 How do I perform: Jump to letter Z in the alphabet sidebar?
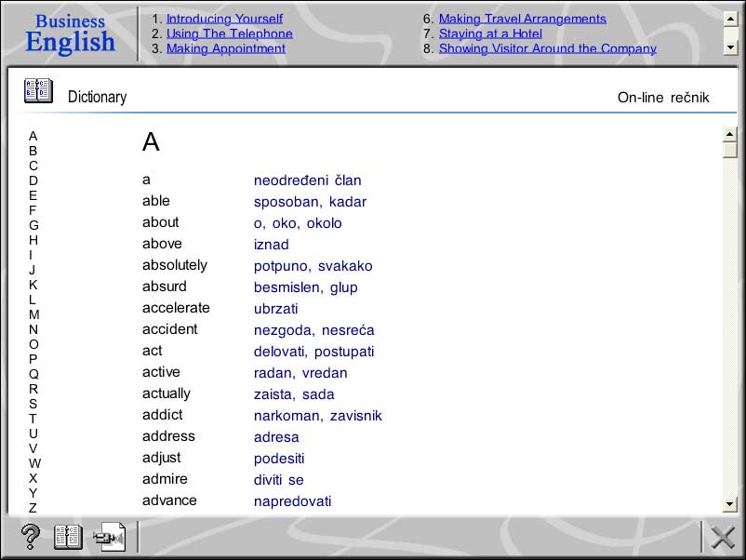click(x=33, y=508)
